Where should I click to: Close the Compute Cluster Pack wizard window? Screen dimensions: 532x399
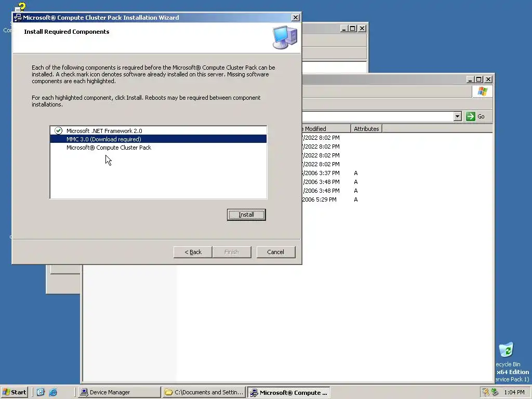coord(296,18)
